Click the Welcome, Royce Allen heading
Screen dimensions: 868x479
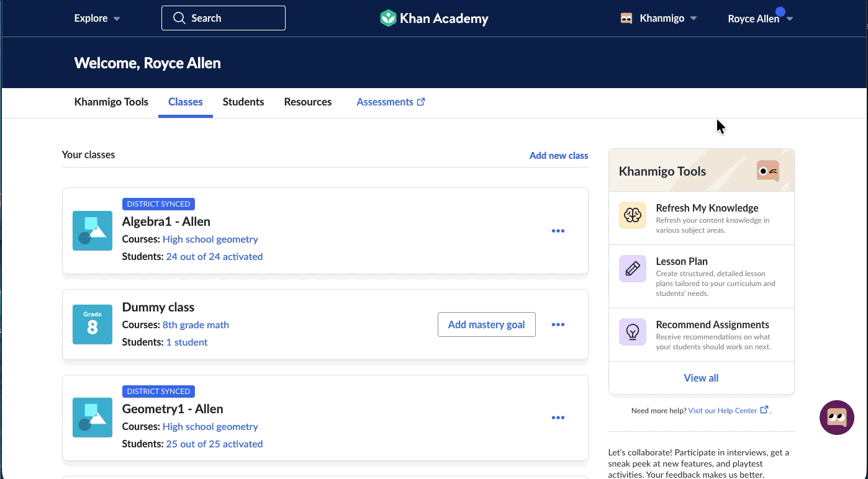click(148, 63)
